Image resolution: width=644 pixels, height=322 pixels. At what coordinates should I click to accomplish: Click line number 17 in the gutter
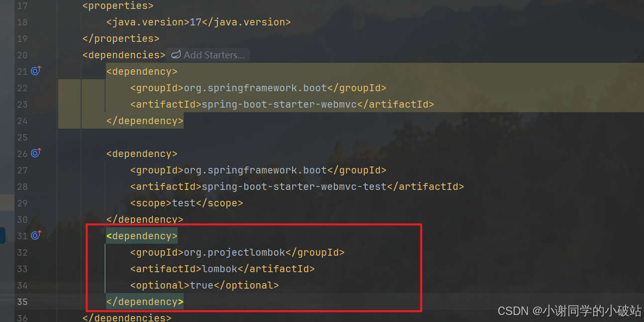pyautogui.click(x=22, y=6)
